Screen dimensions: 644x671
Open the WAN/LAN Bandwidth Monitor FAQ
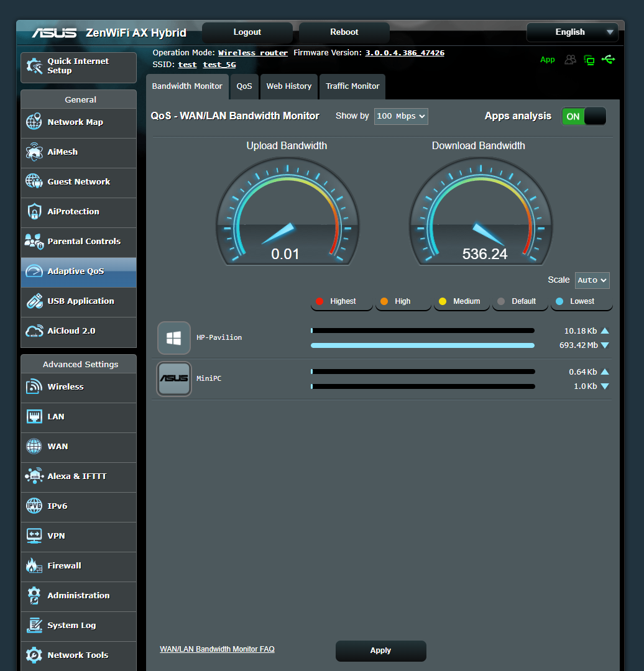tap(217, 649)
